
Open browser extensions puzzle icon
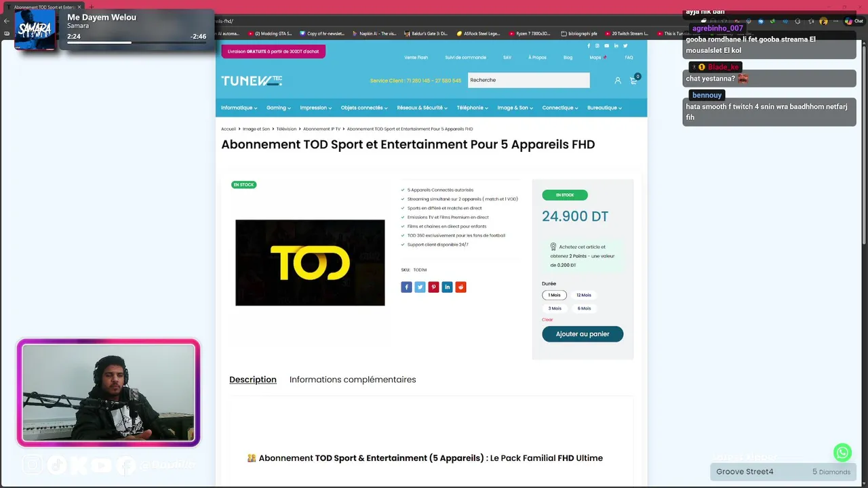[797, 21]
